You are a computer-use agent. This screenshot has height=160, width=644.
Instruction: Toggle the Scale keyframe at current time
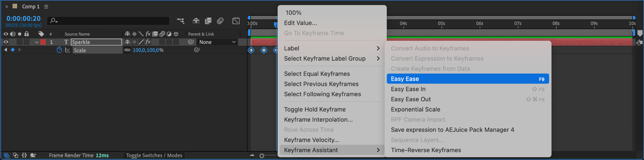13,50
